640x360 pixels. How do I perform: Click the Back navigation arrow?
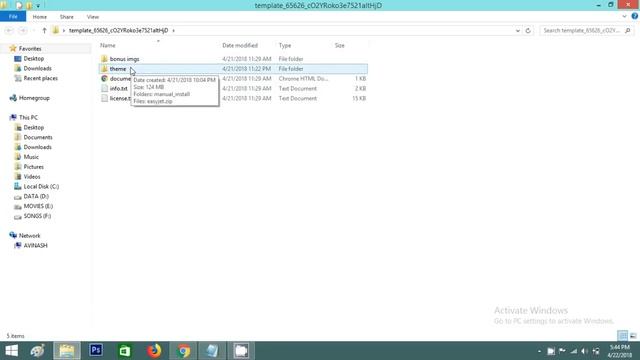(9, 31)
